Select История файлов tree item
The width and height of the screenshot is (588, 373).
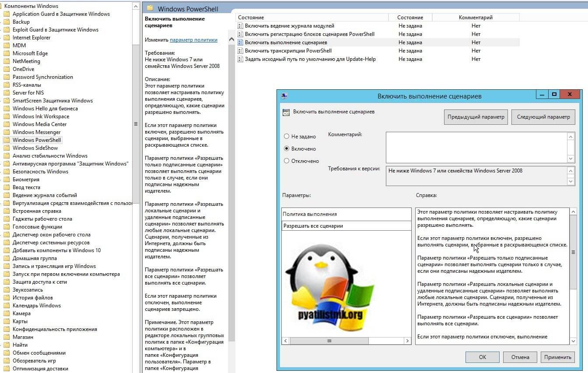pyautogui.click(x=32, y=298)
